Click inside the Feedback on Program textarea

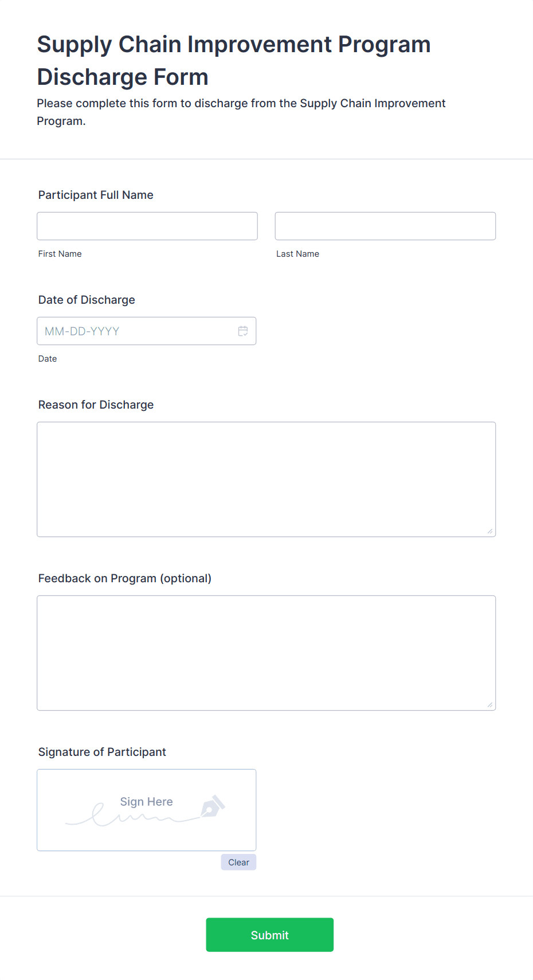(266, 653)
